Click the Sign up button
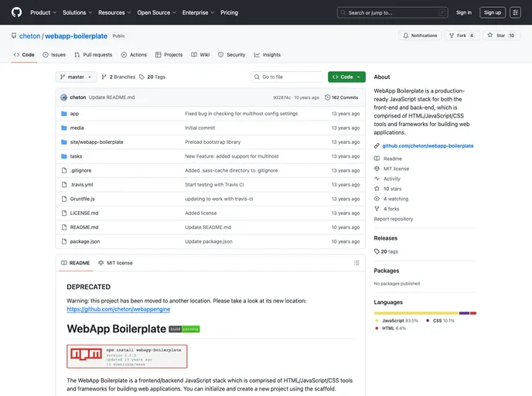532x396 pixels. pyautogui.click(x=493, y=12)
